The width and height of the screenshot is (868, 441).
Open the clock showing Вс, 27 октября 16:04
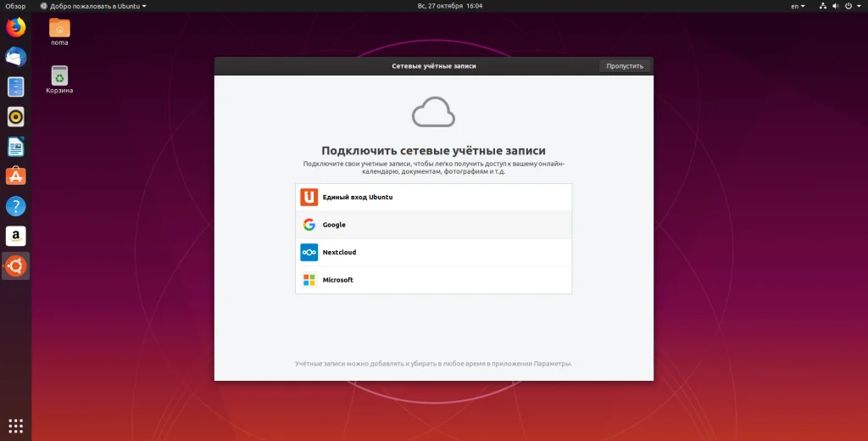pyautogui.click(x=449, y=6)
